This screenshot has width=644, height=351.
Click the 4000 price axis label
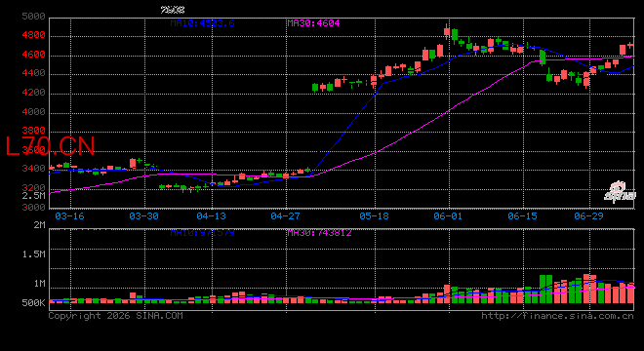coord(33,112)
